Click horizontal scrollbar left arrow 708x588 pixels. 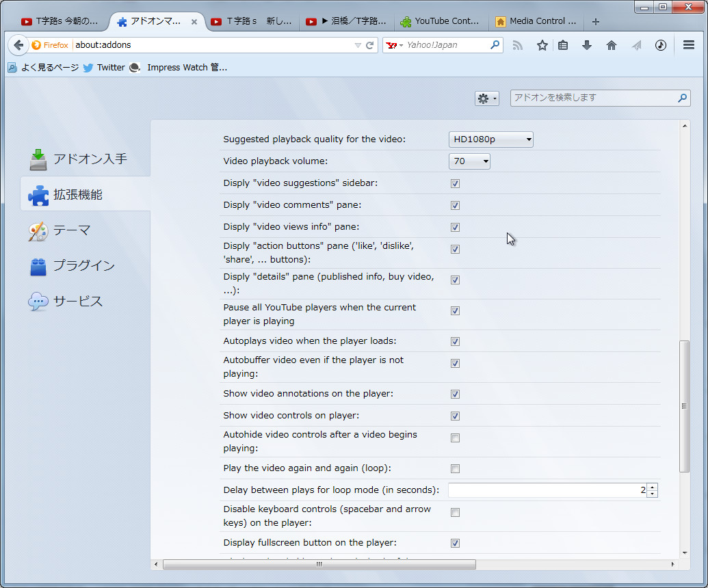(156, 564)
